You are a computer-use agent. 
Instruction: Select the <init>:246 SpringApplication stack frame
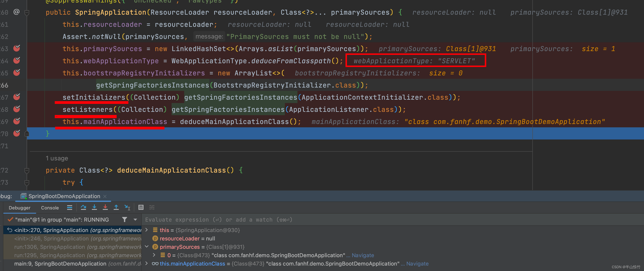pyautogui.click(x=73, y=239)
